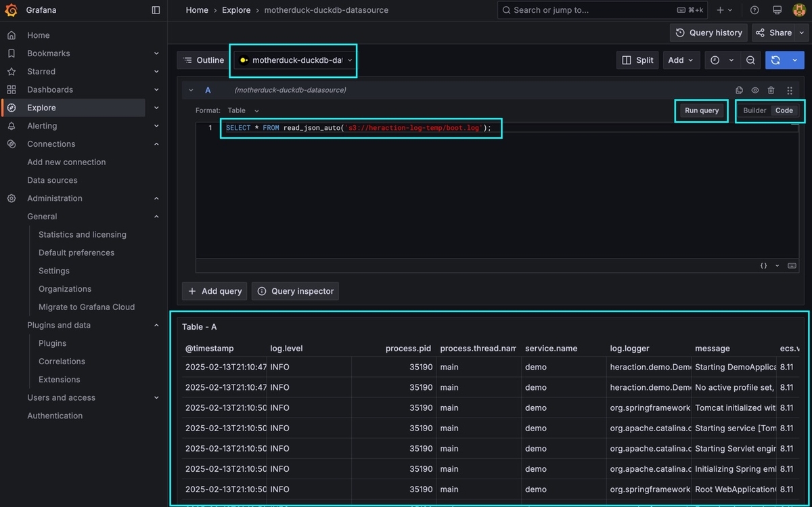Open Add new connection in the sidebar

(x=66, y=162)
